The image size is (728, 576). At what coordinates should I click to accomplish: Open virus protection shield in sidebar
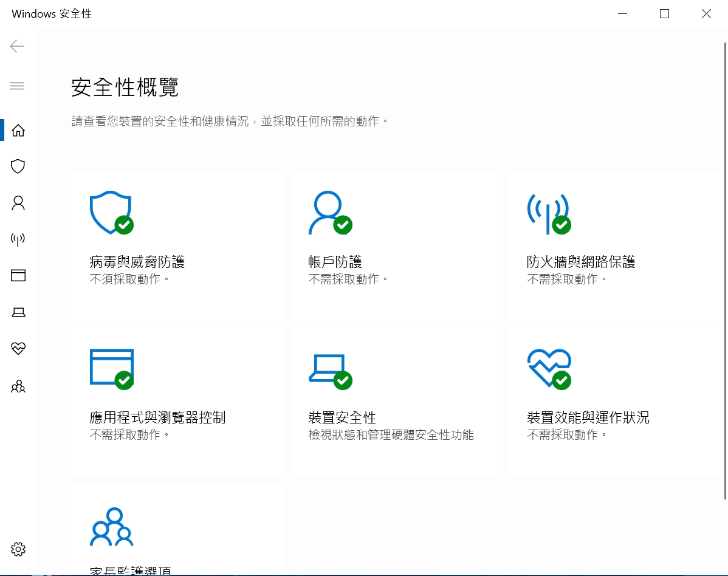[18, 166]
